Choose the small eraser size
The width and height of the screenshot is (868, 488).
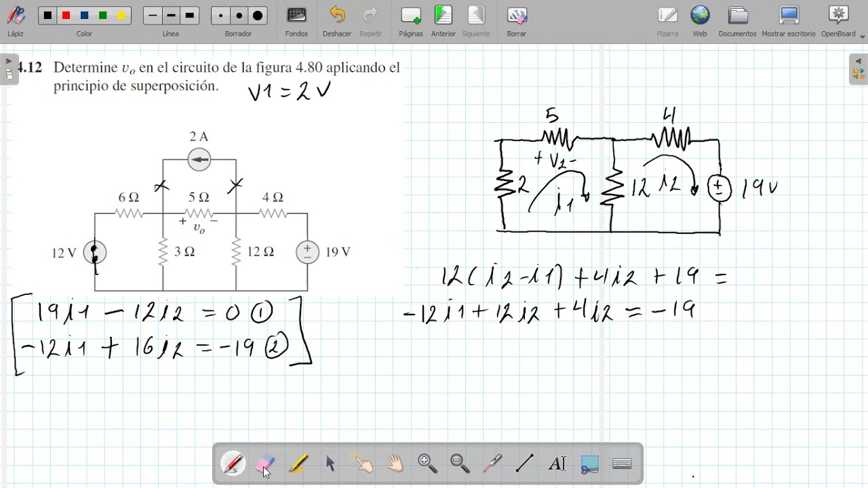pos(220,16)
